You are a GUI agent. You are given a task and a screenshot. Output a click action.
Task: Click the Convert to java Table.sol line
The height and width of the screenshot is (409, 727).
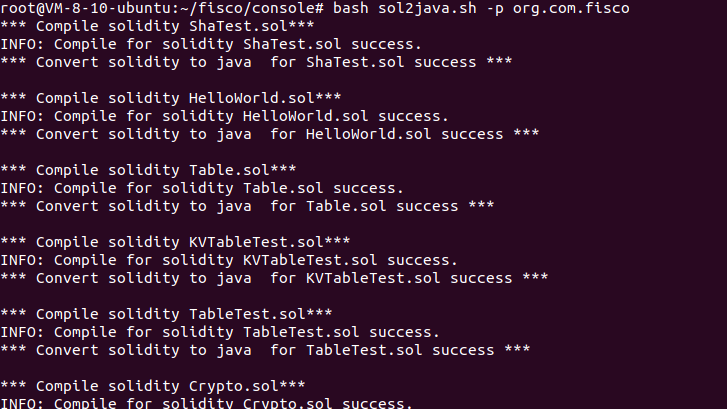(x=247, y=206)
